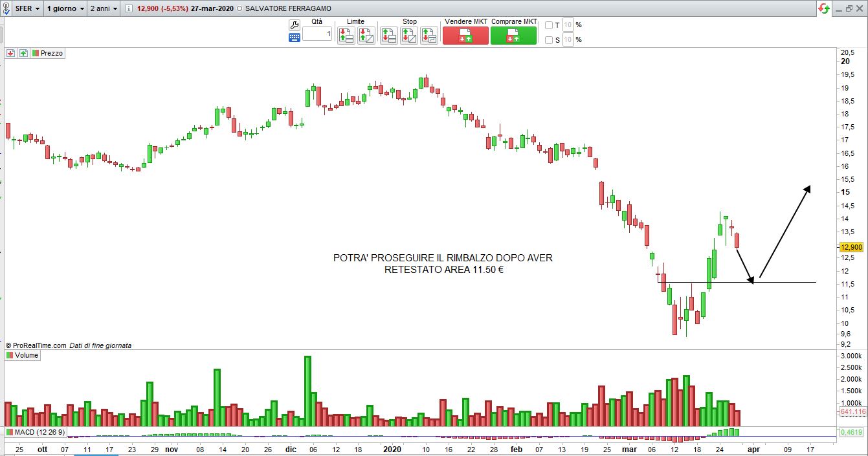Viewport: 868px width, 456px height.
Task: Click the red down-arrow icon beside Prezzo
Action: pyautogui.click(x=11, y=53)
